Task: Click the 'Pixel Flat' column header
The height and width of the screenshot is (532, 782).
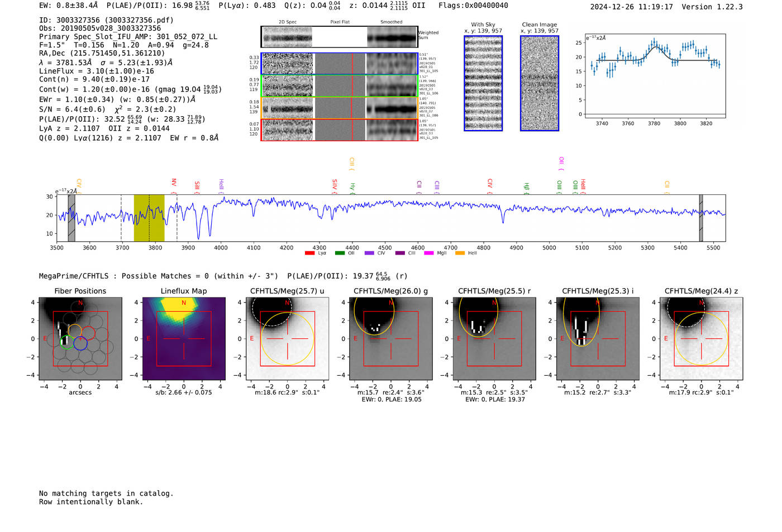Action: click(x=340, y=22)
